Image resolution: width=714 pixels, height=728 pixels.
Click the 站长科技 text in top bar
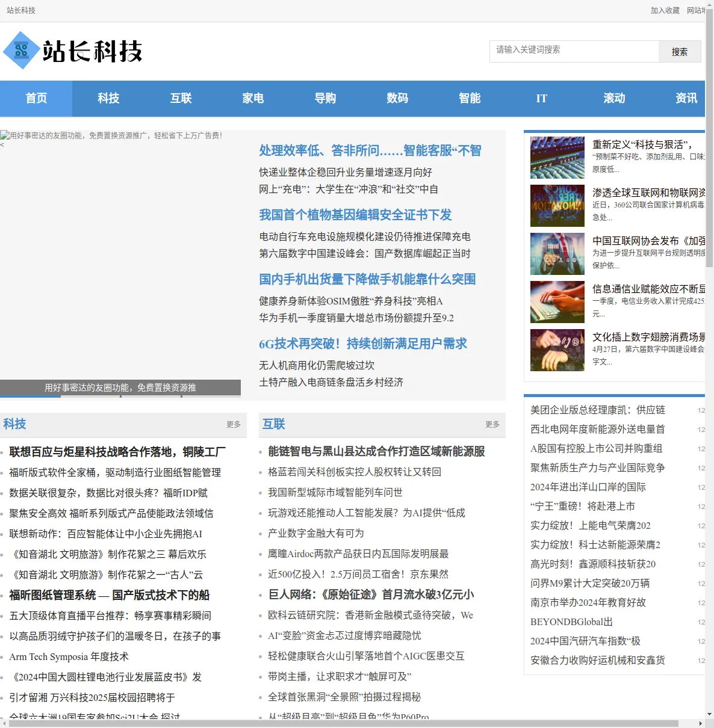click(x=21, y=10)
